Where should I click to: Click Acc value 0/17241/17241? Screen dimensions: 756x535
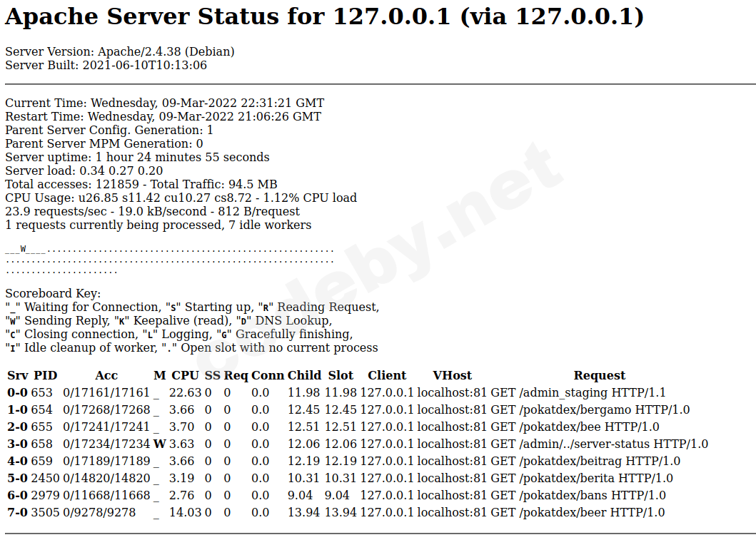click(106, 427)
